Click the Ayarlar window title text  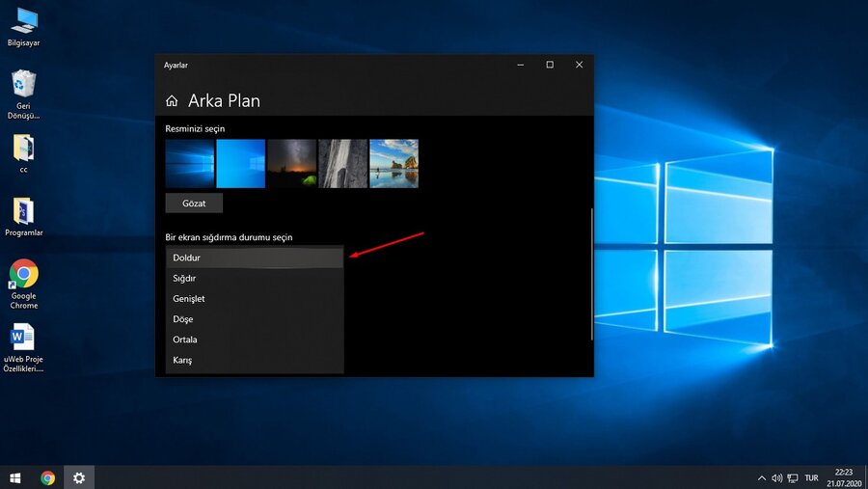coord(176,65)
